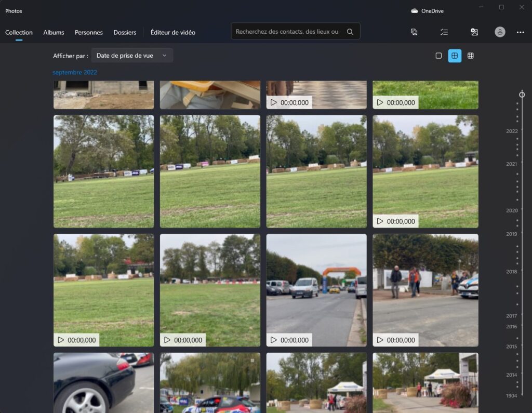Jump to 2016 on the timeline
Viewport: 532px width, 413px height.
pos(512,326)
